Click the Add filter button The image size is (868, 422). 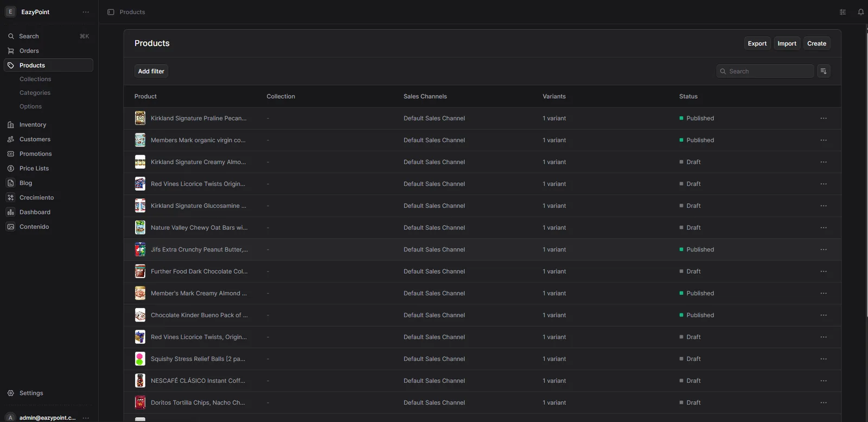151,71
